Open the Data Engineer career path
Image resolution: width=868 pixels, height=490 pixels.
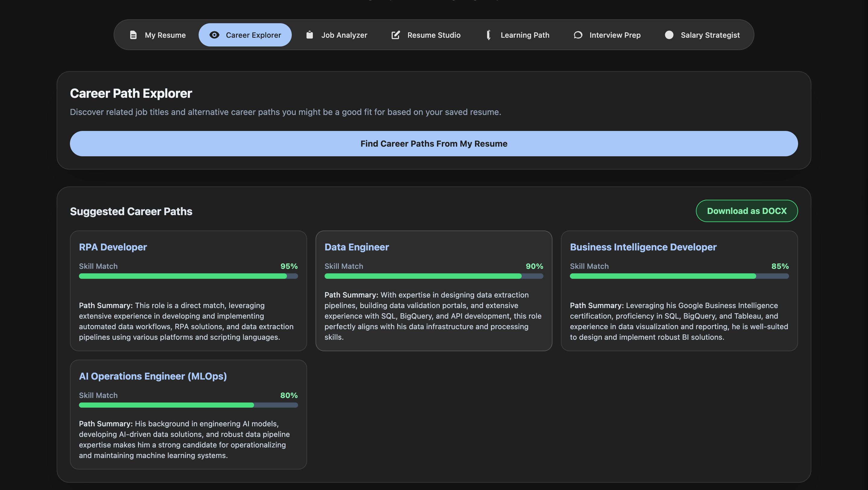[x=357, y=247]
